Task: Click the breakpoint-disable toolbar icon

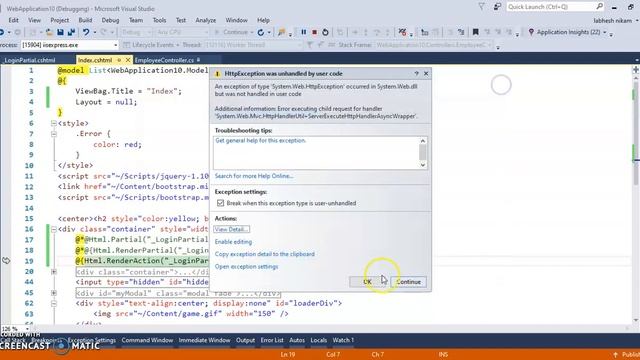Action: [402, 32]
